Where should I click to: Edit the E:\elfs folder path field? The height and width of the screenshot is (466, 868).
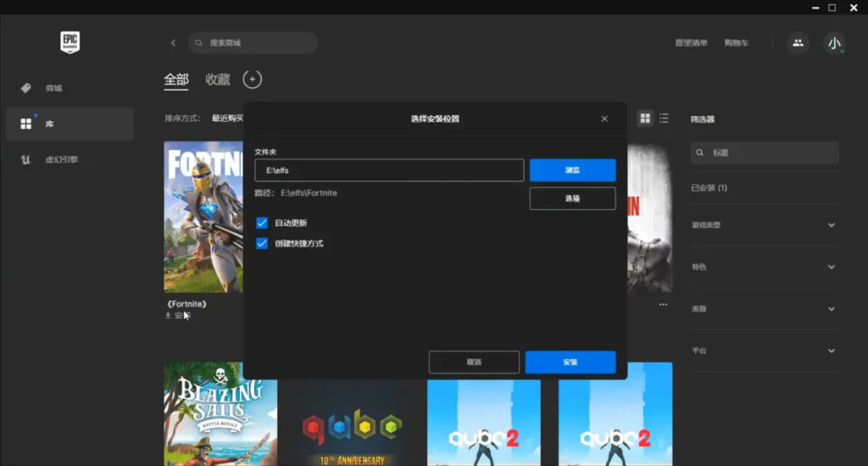pyautogui.click(x=389, y=170)
